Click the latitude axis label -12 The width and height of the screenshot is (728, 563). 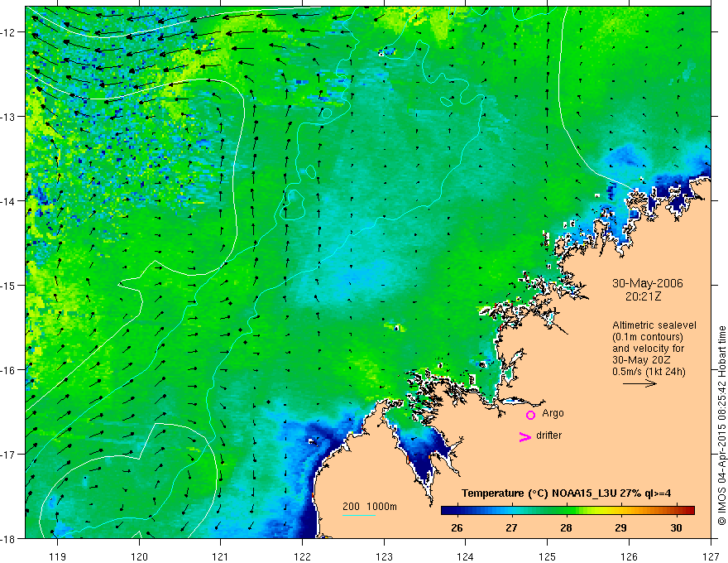[9, 32]
